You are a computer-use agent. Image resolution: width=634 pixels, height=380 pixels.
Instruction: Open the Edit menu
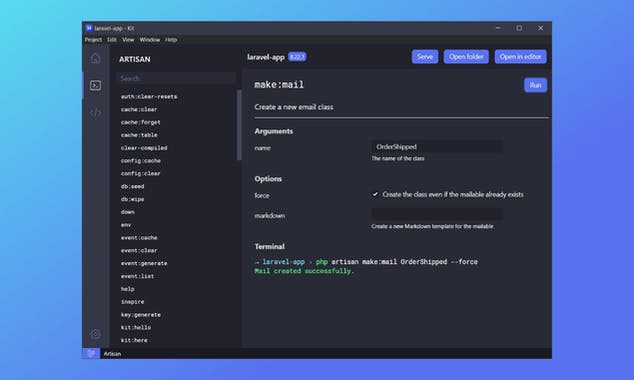pyautogui.click(x=112, y=40)
